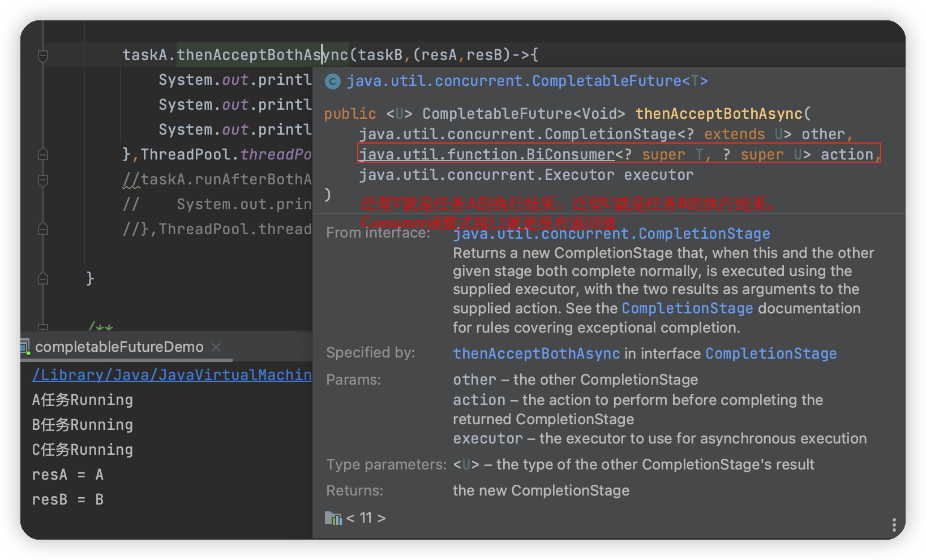Select the completableFutureDemo run tab
926x560 pixels.
(119, 347)
